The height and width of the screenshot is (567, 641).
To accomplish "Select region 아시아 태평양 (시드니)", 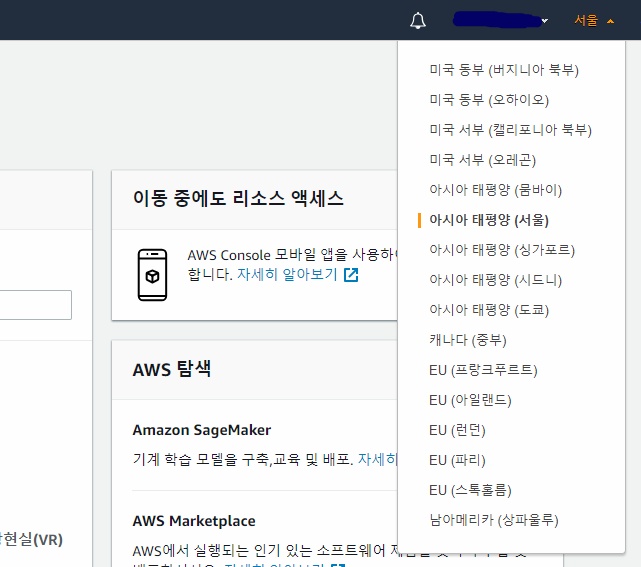I will click(495, 280).
